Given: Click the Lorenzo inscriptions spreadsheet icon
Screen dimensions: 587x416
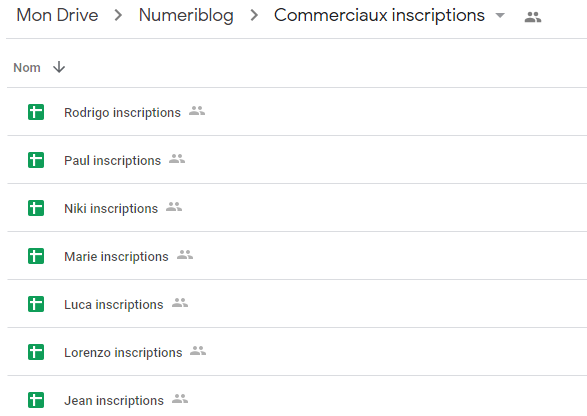Looking at the screenshot, I should pos(36,352).
